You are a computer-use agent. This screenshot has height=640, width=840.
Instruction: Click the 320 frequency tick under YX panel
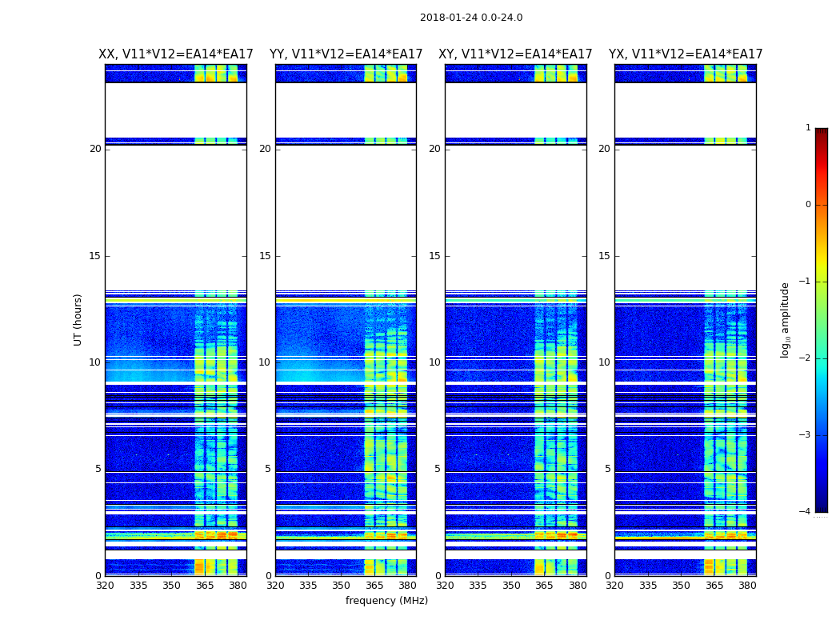614,586
